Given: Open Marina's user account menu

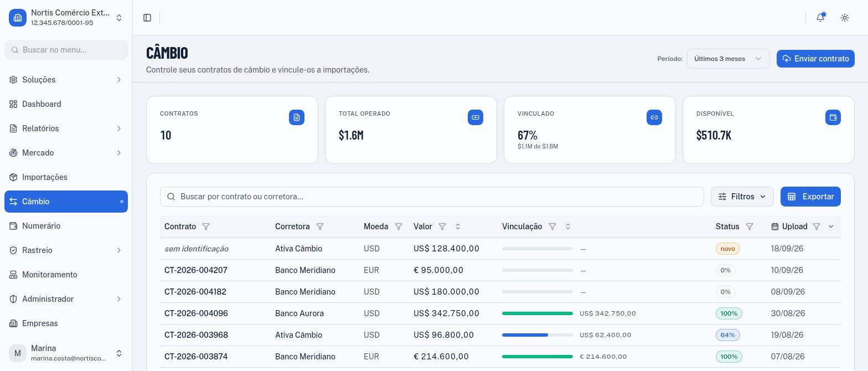Looking at the screenshot, I should 66,353.
